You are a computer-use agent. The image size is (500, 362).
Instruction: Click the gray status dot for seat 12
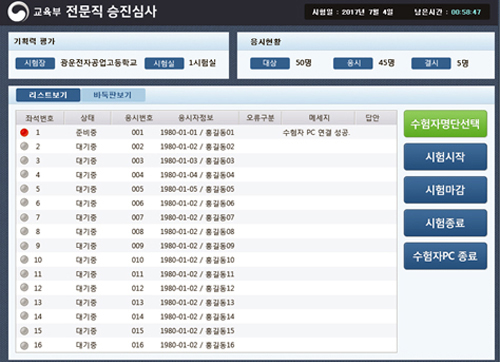pyautogui.click(x=24, y=287)
